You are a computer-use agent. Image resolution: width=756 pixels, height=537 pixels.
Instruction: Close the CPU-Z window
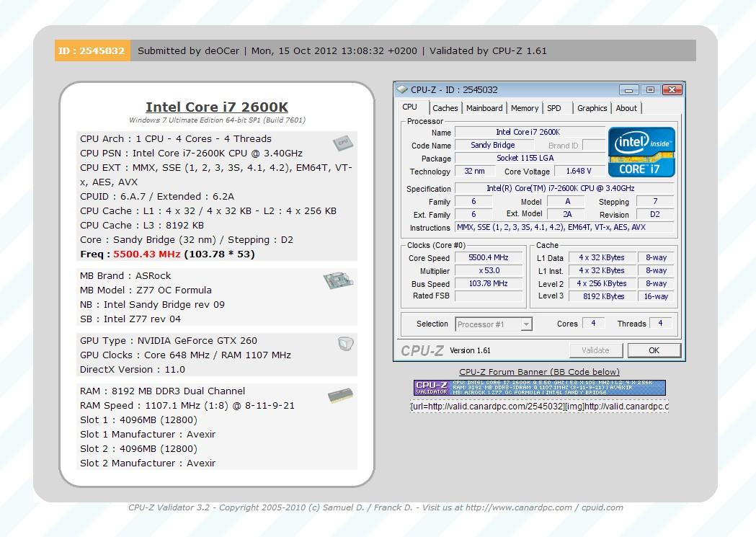[672, 90]
